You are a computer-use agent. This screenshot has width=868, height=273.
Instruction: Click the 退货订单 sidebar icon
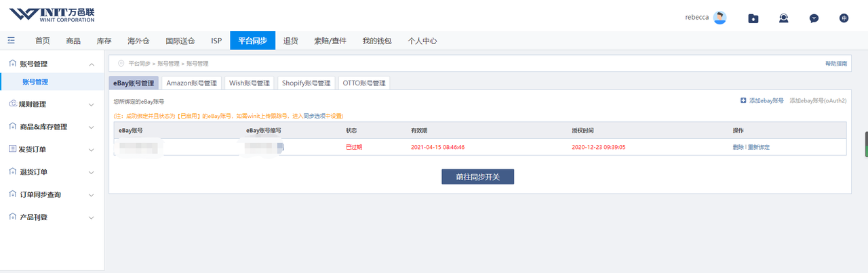click(x=12, y=172)
